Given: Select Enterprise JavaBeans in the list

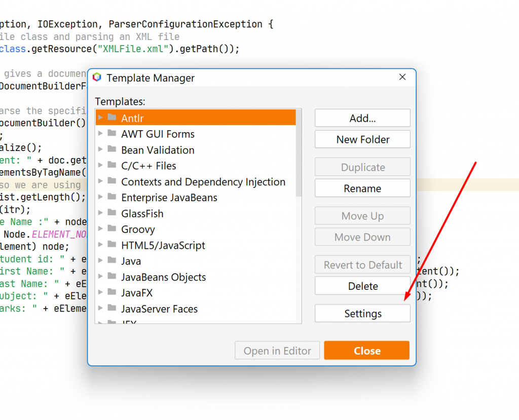Looking at the screenshot, I should [x=169, y=198].
